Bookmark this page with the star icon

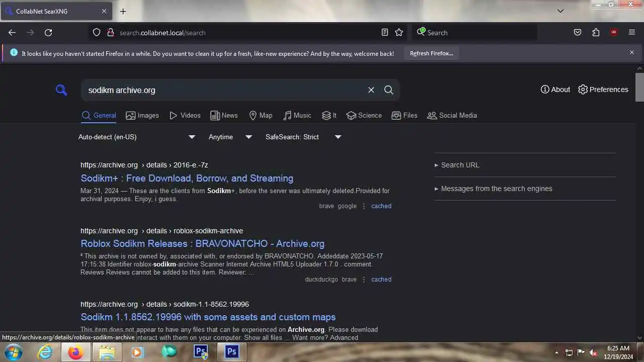tap(399, 33)
